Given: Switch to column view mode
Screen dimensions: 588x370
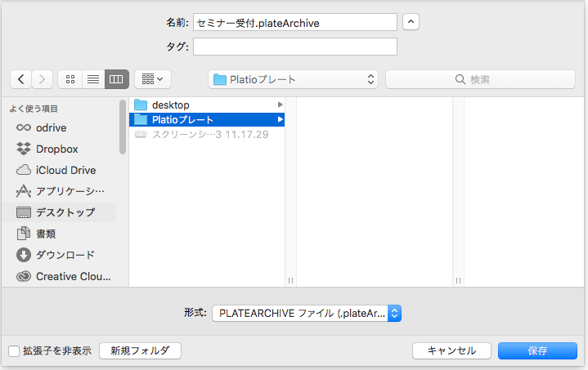Looking at the screenshot, I should pyautogui.click(x=116, y=79).
